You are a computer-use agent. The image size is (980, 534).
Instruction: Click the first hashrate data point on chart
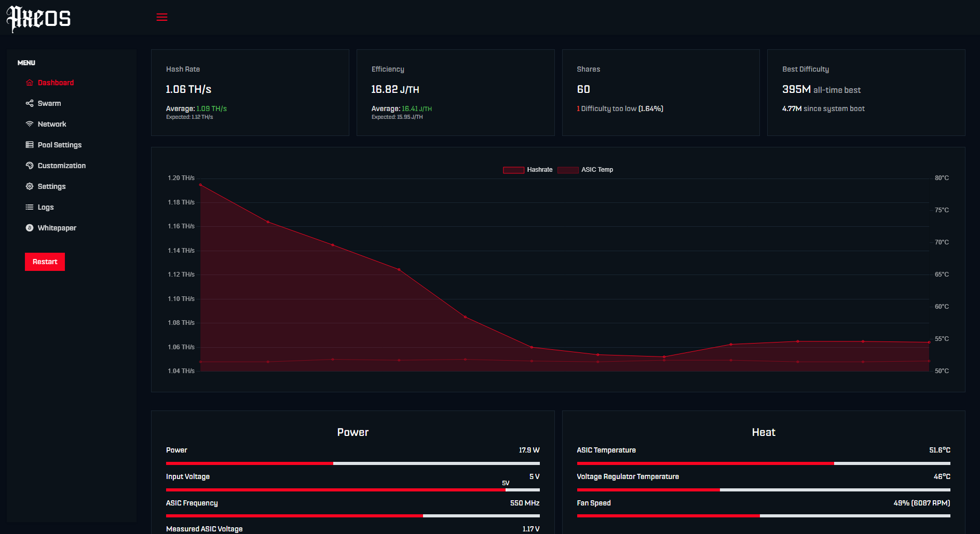pos(201,185)
